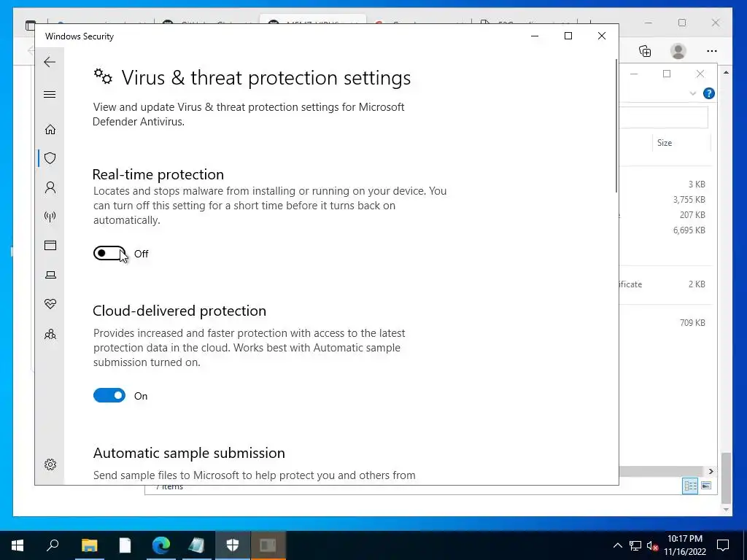
Task: Turn on Real-time protection toggle
Action: (x=109, y=253)
